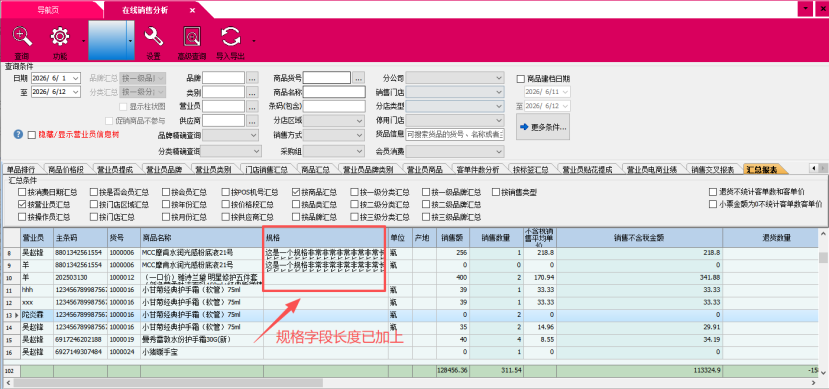Expand the 品牌精确查询 combo box
This screenshot has height=389, width=829.
254,135
